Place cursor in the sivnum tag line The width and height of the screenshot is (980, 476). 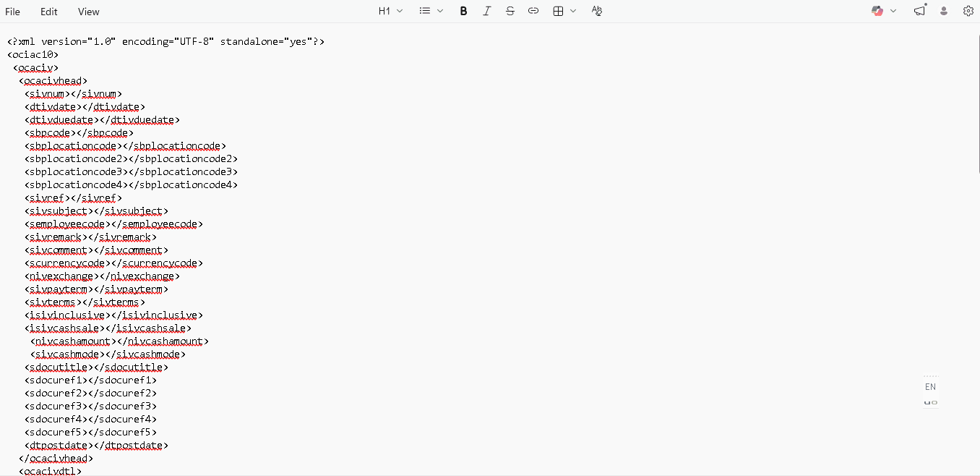click(72, 94)
